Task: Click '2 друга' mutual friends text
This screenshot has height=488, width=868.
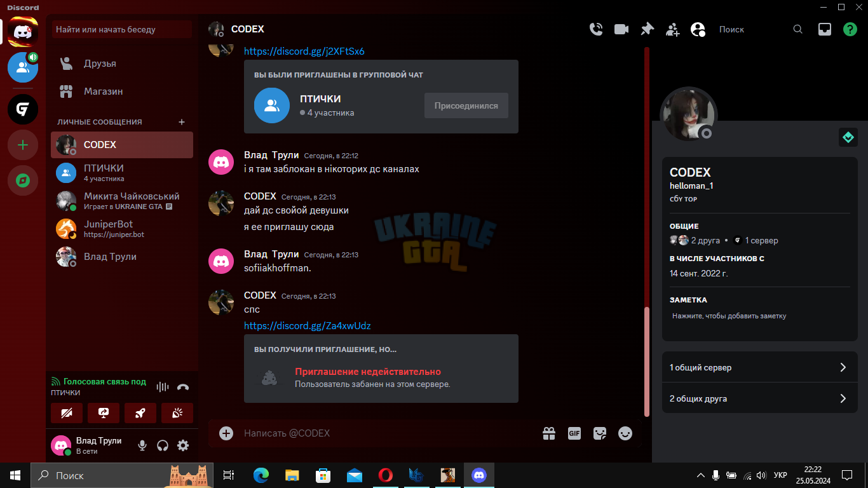Action: (705, 241)
